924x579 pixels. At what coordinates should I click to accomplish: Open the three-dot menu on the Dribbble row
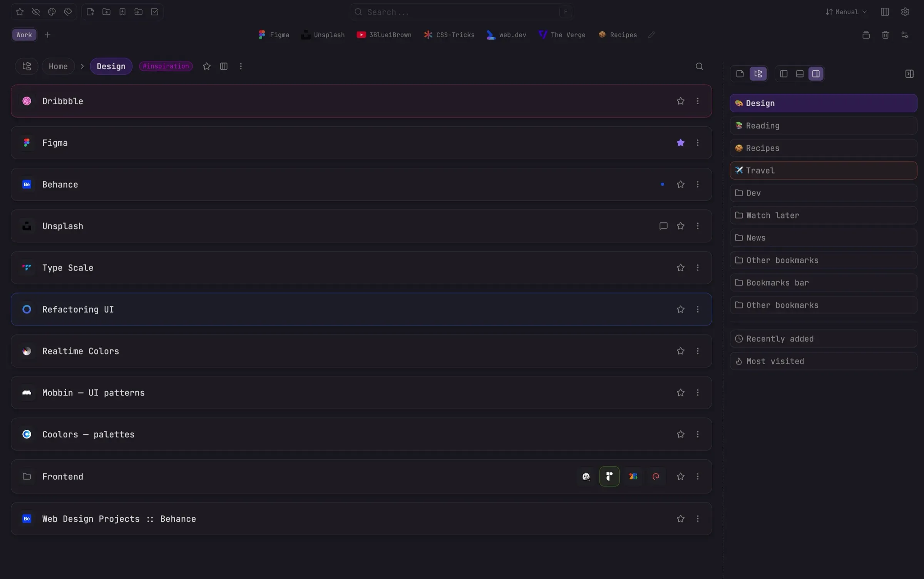click(698, 101)
